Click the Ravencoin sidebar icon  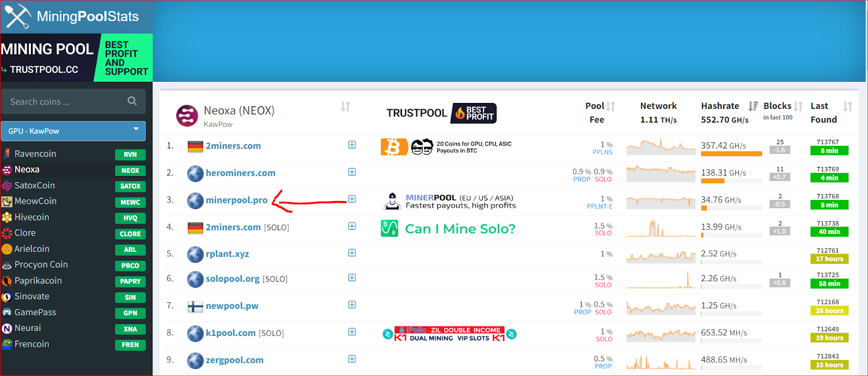pos(7,154)
